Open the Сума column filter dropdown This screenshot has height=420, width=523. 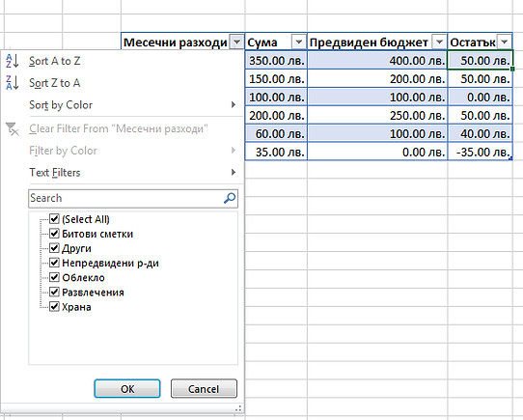pyautogui.click(x=298, y=42)
